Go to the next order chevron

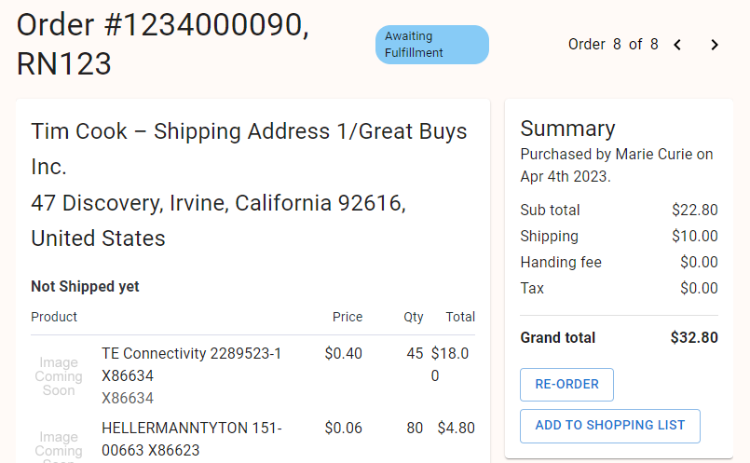(714, 44)
